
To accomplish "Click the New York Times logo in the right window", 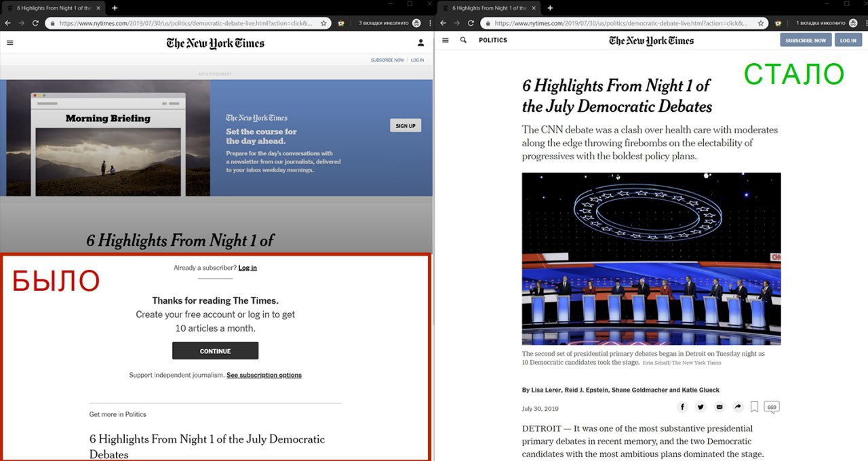I will [x=652, y=41].
